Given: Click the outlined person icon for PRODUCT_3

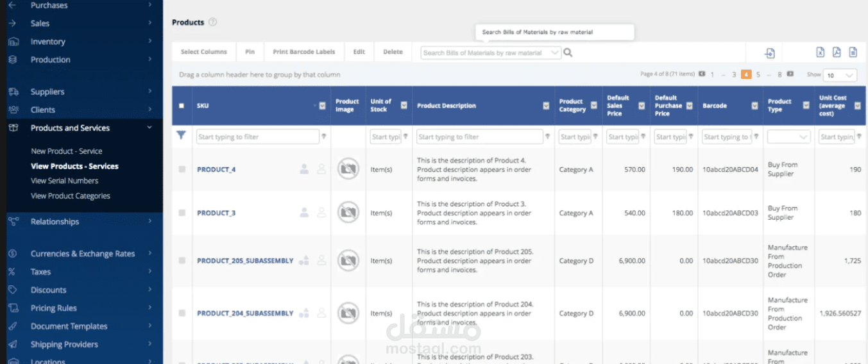Looking at the screenshot, I should (321, 213).
